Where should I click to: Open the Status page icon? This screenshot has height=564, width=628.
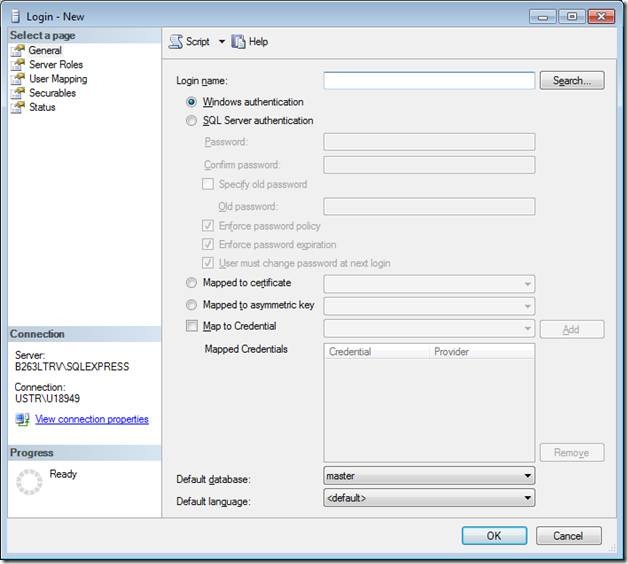pos(17,107)
